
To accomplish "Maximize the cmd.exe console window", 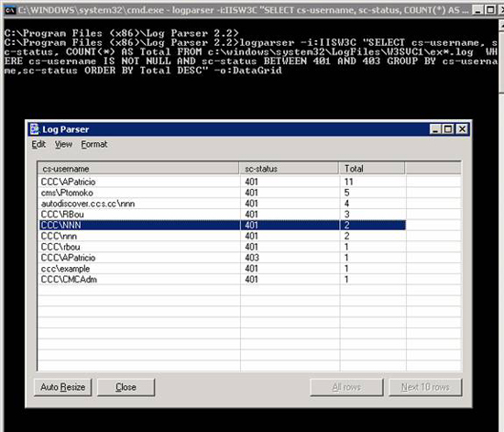I will [x=490, y=10].
